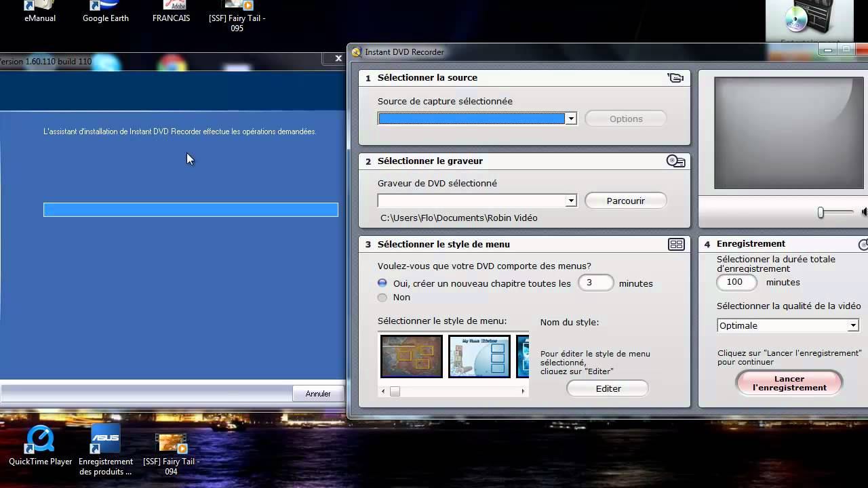The width and height of the screenshot is (868, 488).
Task: Open the ASUS Enregistrement des produits shortcut
Action: [x=105, y=451]
